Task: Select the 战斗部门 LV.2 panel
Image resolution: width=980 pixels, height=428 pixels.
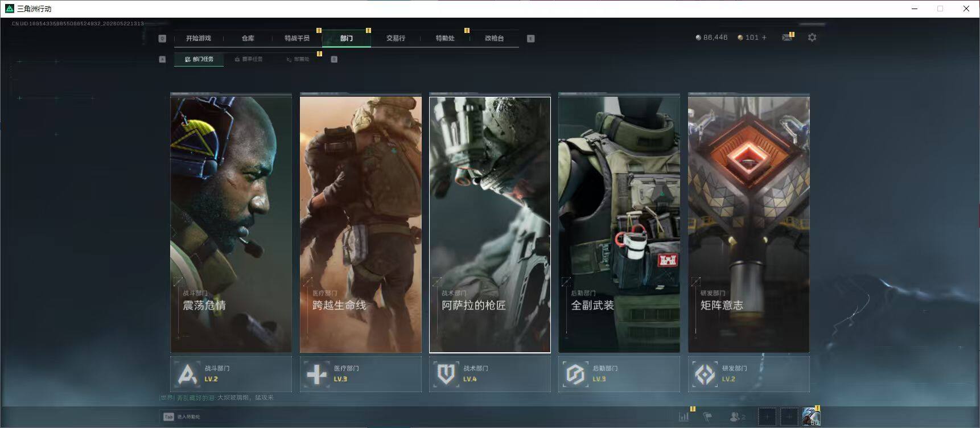Action: [231, 374]
